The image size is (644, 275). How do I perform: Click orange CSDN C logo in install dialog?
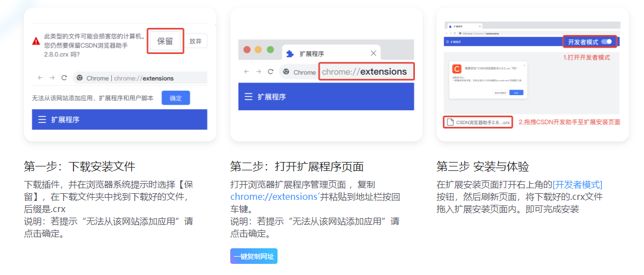click(457, 69)
